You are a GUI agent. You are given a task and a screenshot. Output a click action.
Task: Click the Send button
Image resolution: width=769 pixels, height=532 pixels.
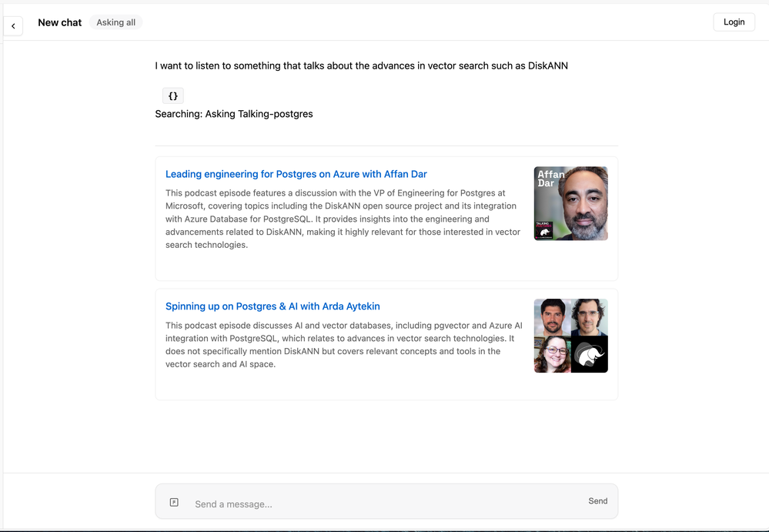tap(598, 501)
